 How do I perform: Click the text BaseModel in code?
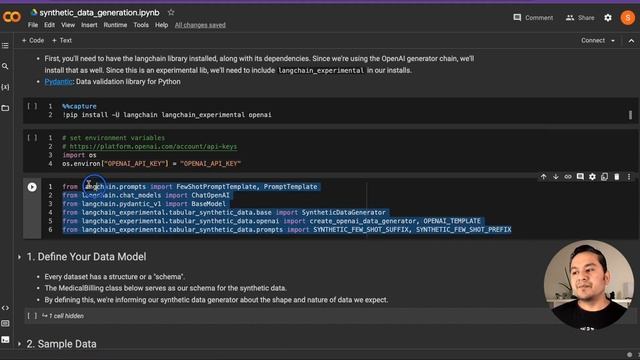click(x=209, y=204)
